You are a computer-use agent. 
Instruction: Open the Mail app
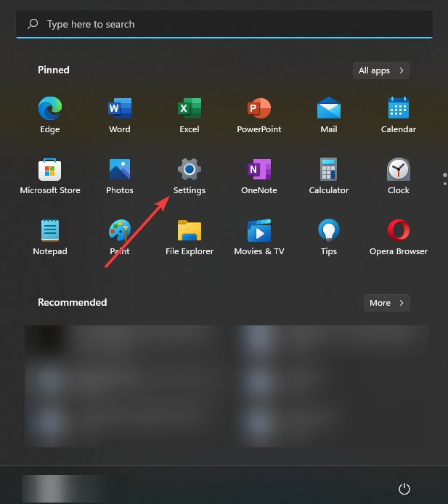(329, 108)
